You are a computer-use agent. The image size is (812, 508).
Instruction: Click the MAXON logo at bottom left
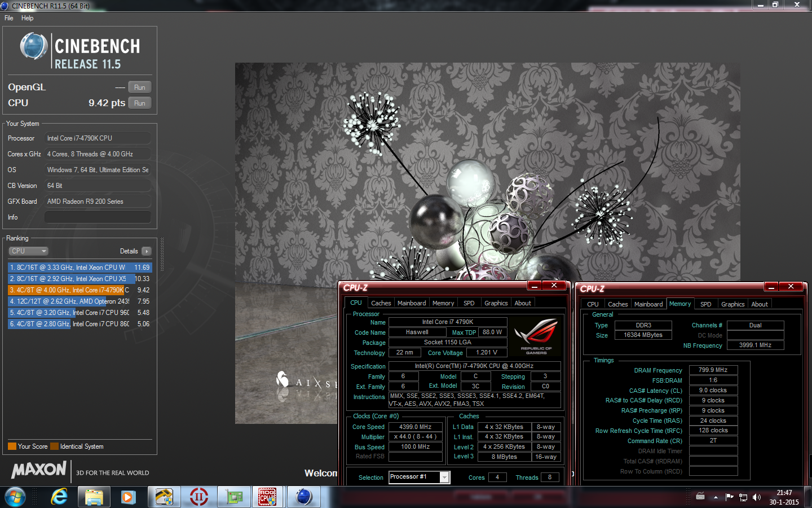[x=39, y=470]
